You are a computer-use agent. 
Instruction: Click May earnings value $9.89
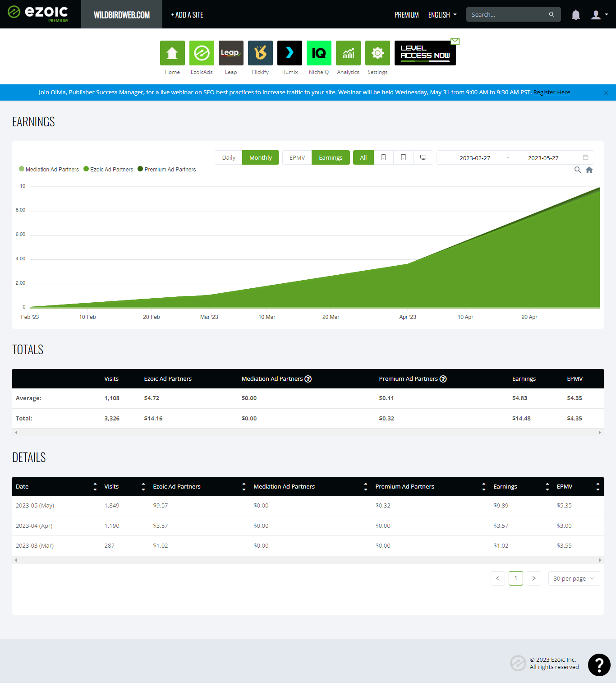[501, 505]
